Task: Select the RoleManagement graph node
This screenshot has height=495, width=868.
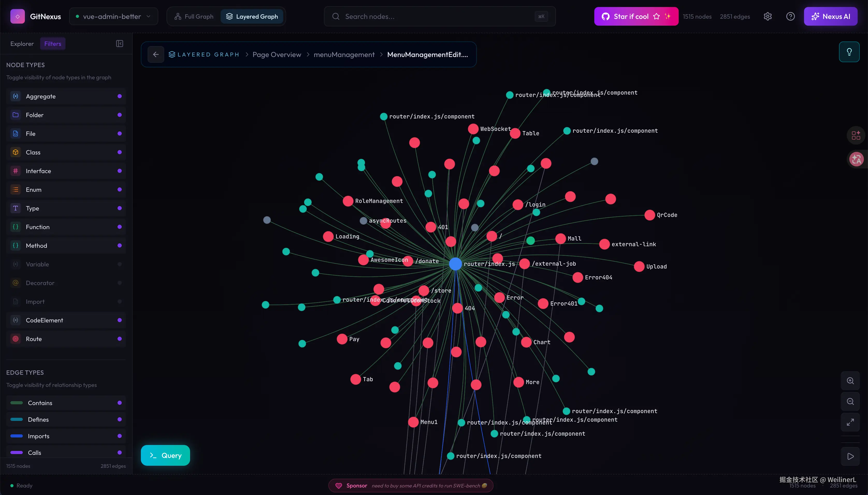Action: point(348,201)
